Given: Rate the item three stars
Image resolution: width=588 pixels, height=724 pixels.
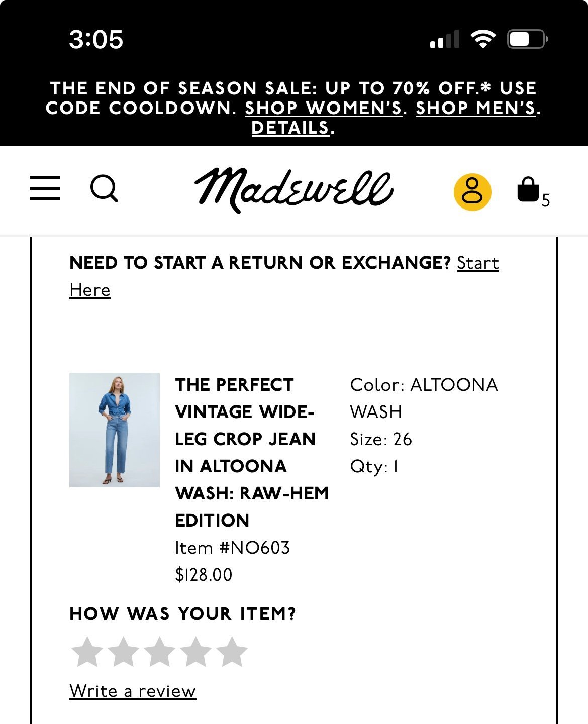Looking at the screenshot, I should (159, 652).
